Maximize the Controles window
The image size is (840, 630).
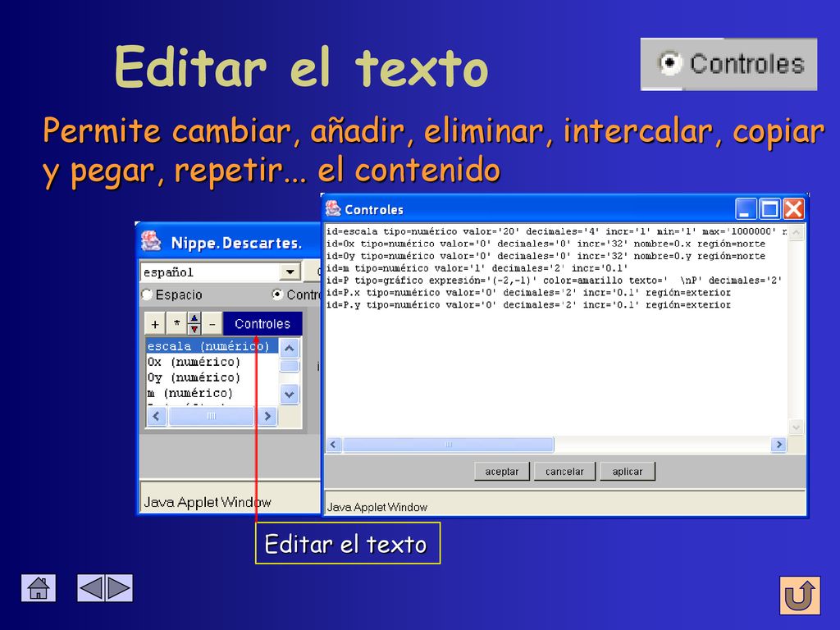coord(769,209)
